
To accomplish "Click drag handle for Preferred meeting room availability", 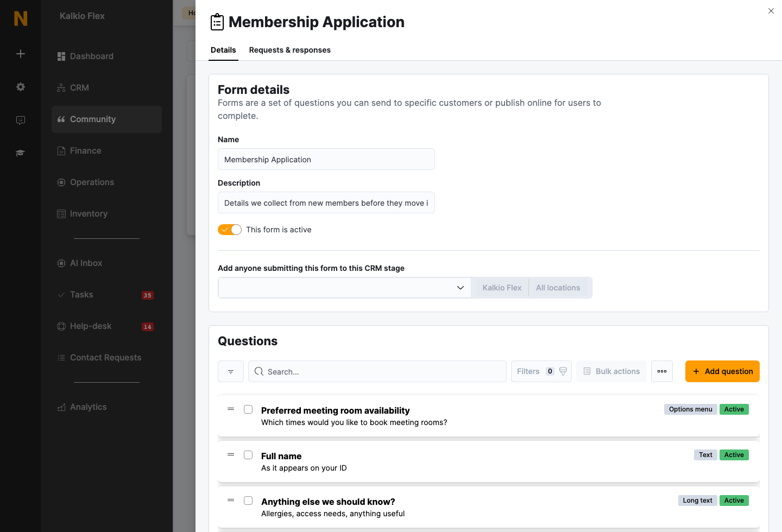I will click(231, 409).
